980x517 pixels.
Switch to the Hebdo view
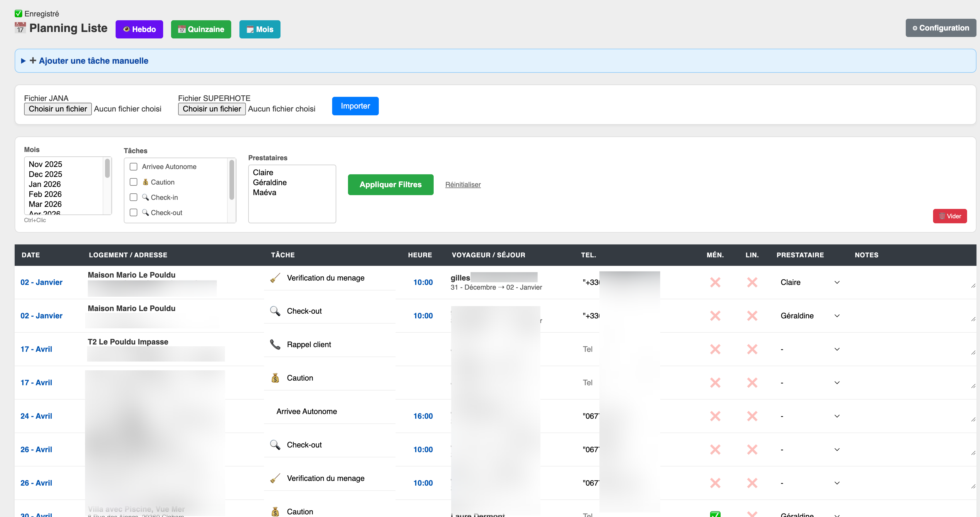tap(139, 29)
